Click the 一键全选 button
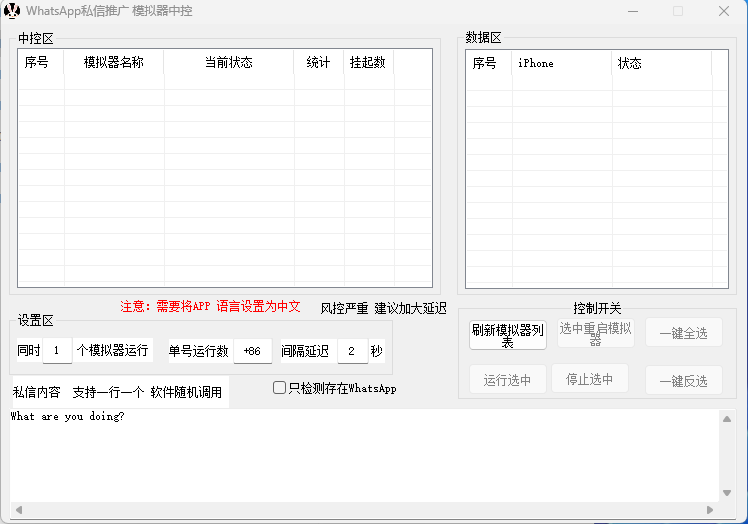The width and height of the screenshot is (748, 524). pyautogui.click(x=684, y=333)
